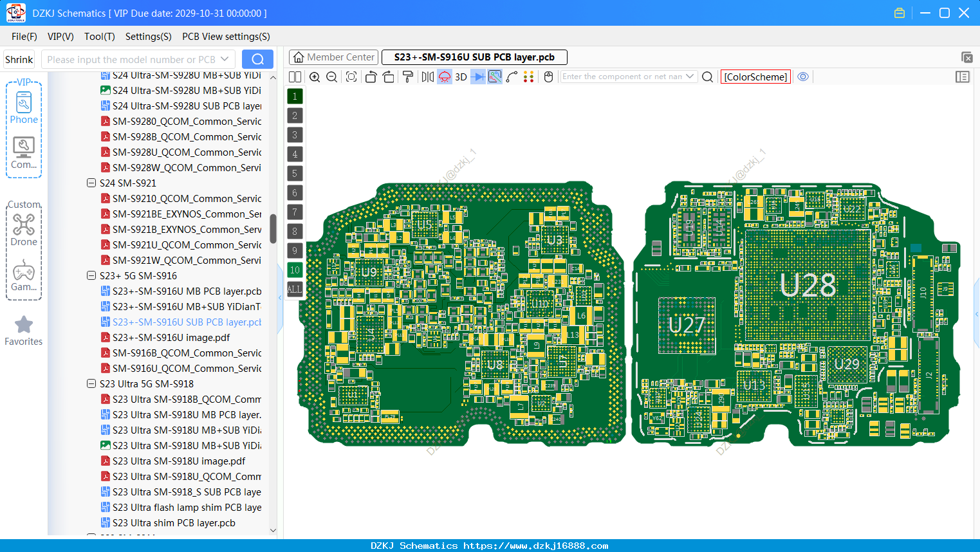
Task: Toggle the net trace highlight tool
Action: [x=495, y=77]
